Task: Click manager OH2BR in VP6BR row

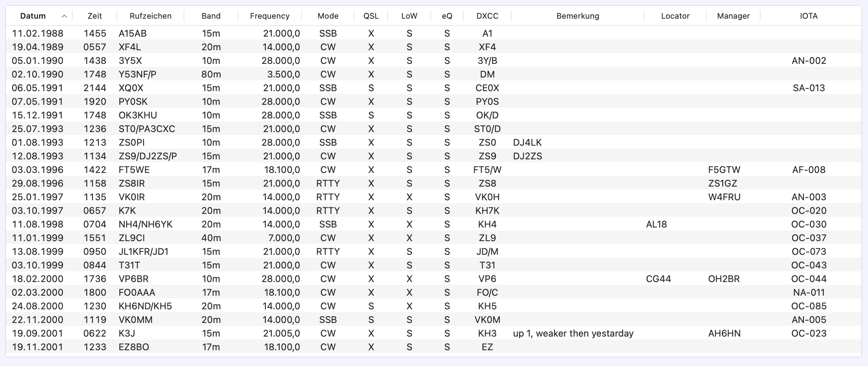Action: coord(724,279)
